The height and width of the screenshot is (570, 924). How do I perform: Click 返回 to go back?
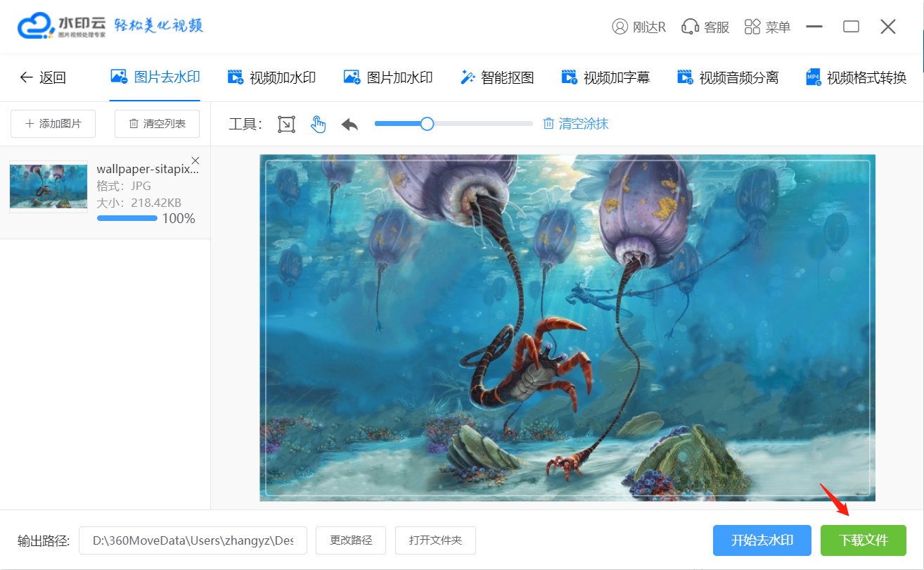tap(53, 77)
